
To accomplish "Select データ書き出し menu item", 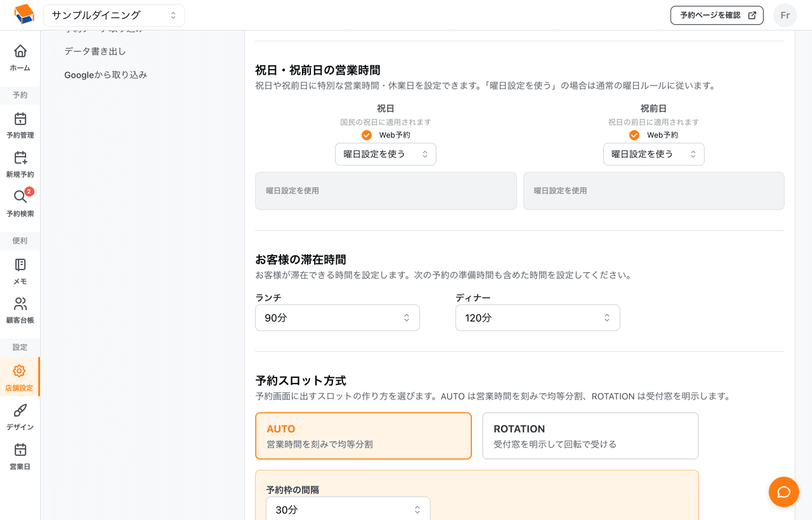I will pyautogui.click(x=95, y=51).
